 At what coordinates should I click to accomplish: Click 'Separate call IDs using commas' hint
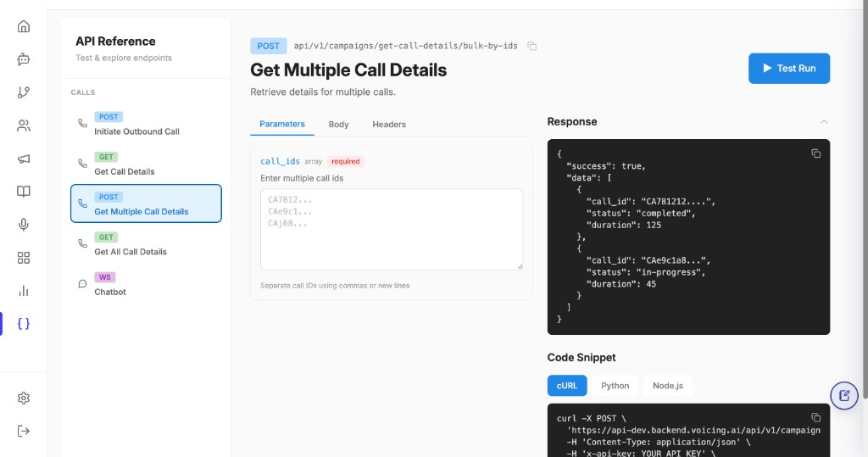[335, 286]
